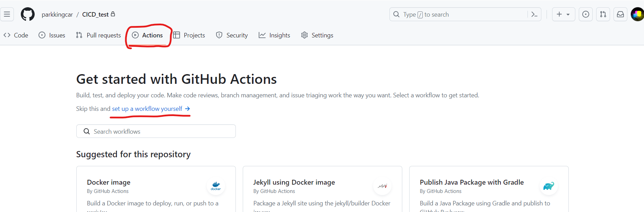Click the Jekyll logo icon

click(382, 186)
